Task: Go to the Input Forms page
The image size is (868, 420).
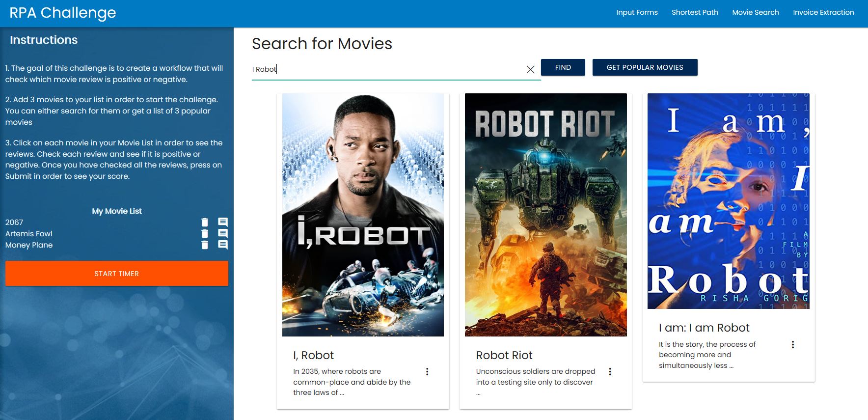Action: [637, 12]
